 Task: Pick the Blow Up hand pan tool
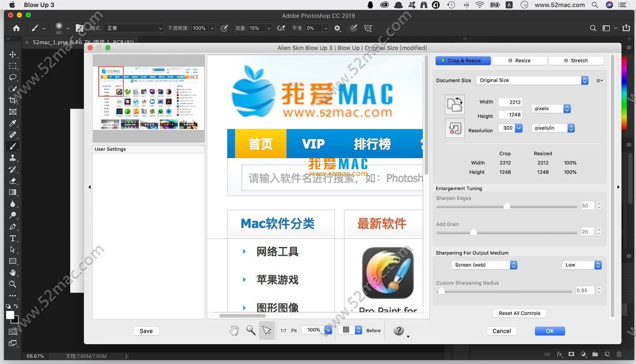234,330
